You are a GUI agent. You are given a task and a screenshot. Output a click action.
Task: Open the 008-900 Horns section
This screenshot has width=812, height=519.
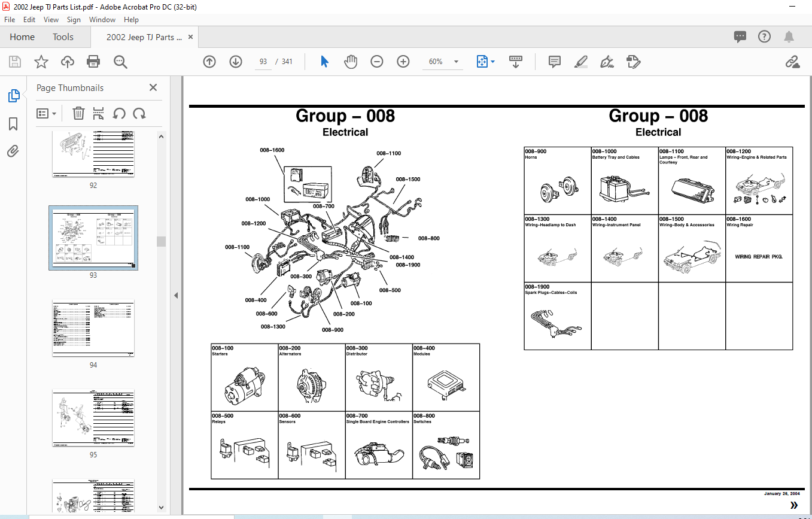pos(558,181)
